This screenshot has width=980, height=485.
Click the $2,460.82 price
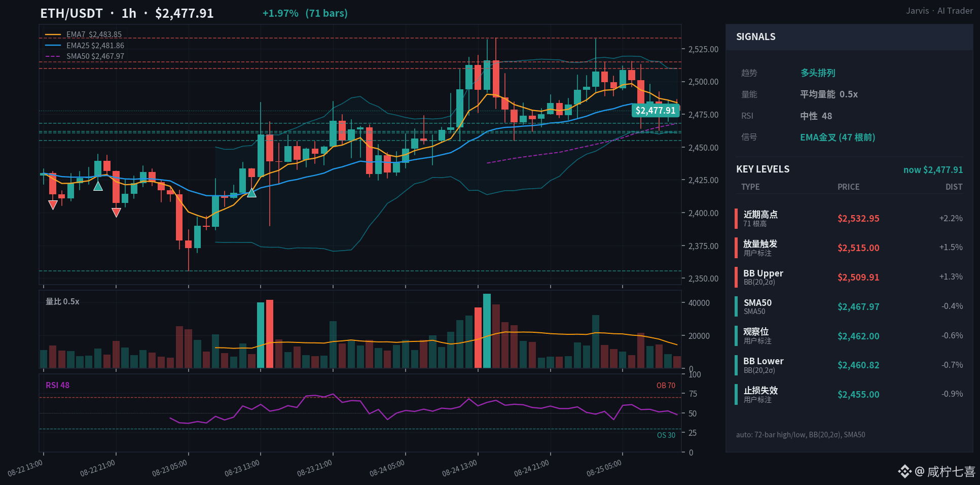(x=858, y=365)
